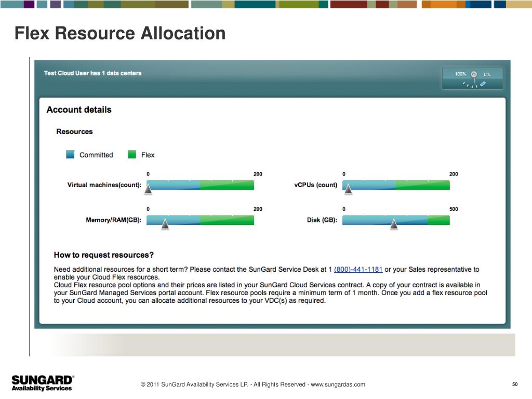Screen dimensions: 532x399
Task: Click the www.sungardas.com footer text
Action: [x=338, y=384]
